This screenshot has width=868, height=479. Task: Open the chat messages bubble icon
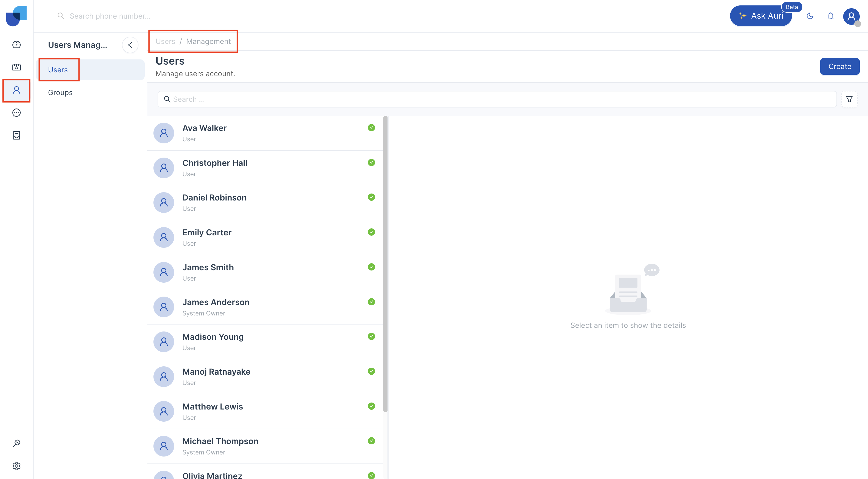coord(17,113)
